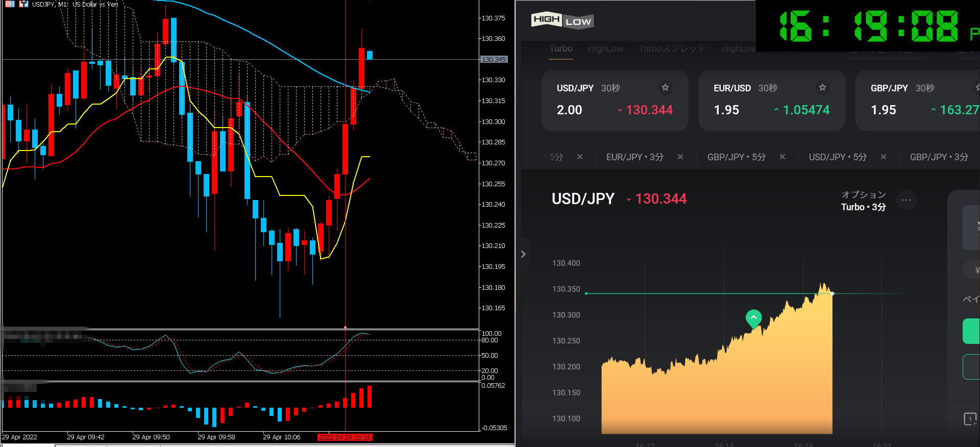The image size is (980, 447).
Task: Open the EUR/USD 30秒 asset card
Action: pos(772,101)
